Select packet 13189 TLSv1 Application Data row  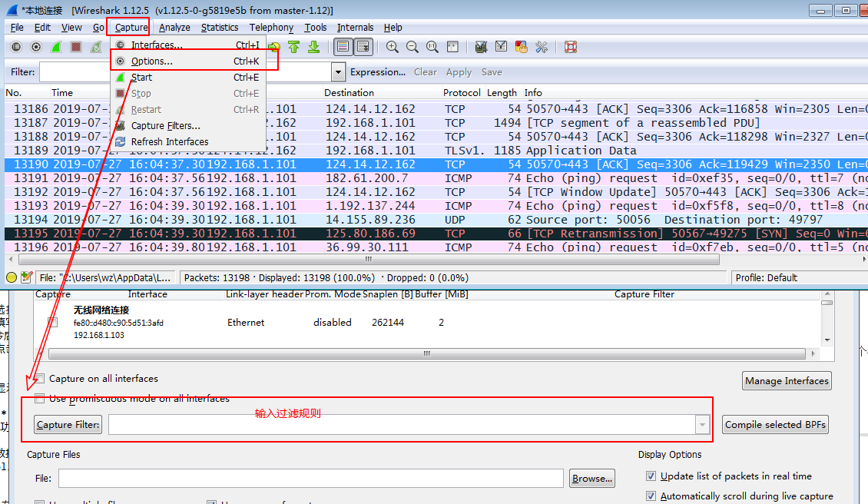[436, 151]
